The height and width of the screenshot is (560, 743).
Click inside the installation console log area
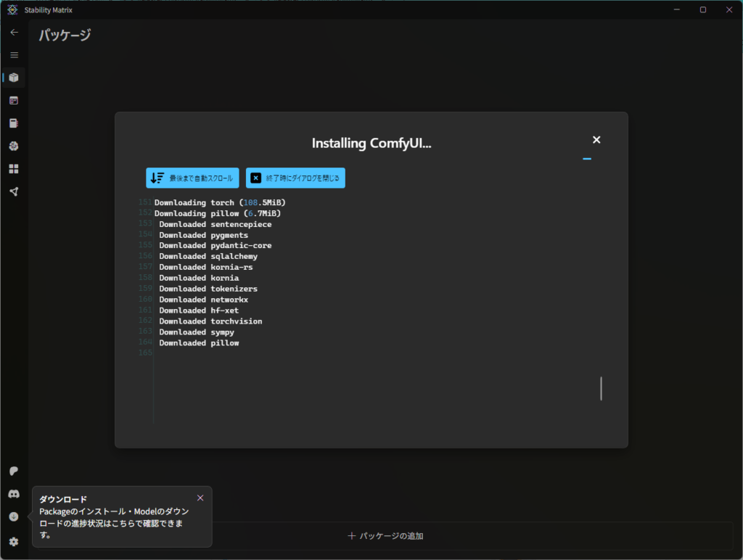363,305
